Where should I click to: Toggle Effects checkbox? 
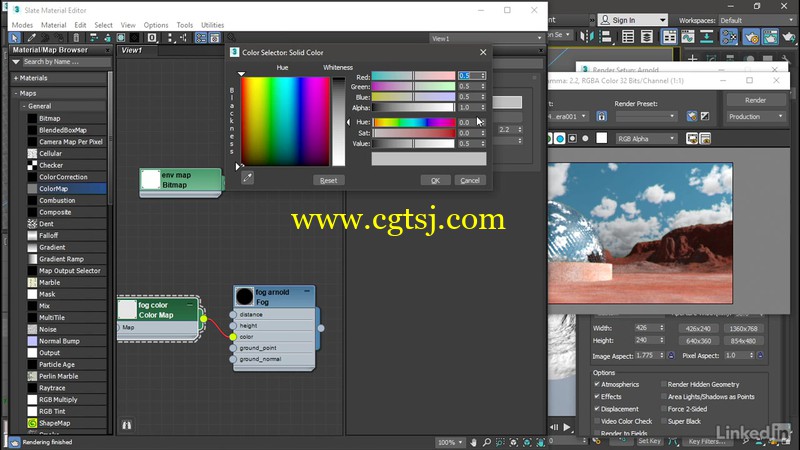596,396
